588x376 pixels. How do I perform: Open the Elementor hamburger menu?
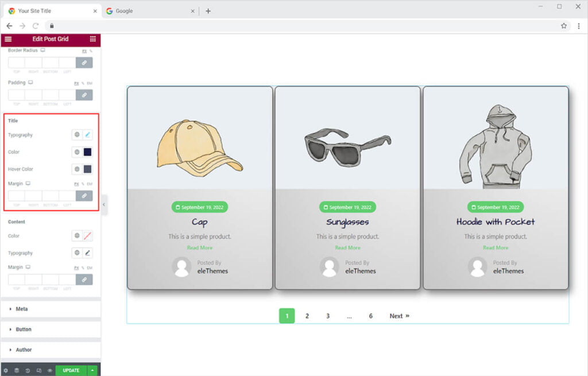8,39
